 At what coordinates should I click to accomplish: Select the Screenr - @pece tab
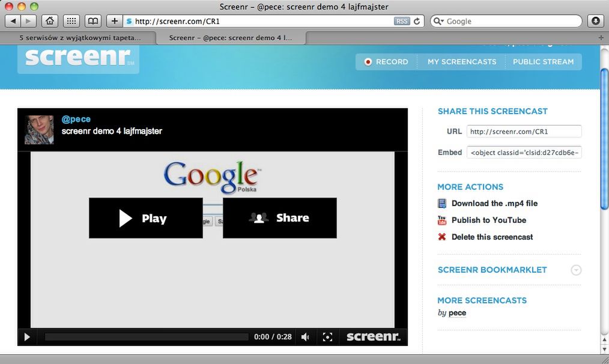pos(231,38)
